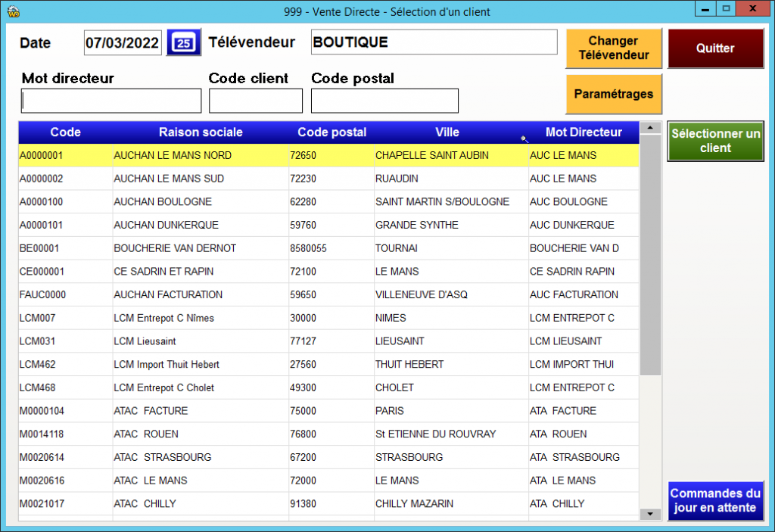Click the Code client input field

tap(255, 101)
